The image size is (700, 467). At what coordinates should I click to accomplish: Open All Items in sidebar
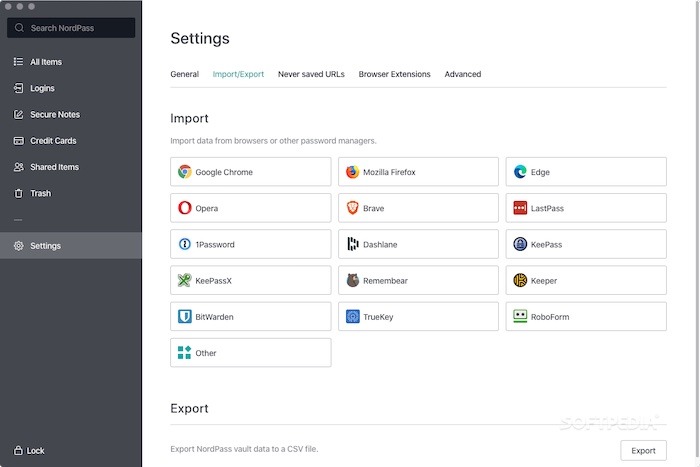point(46,62)
